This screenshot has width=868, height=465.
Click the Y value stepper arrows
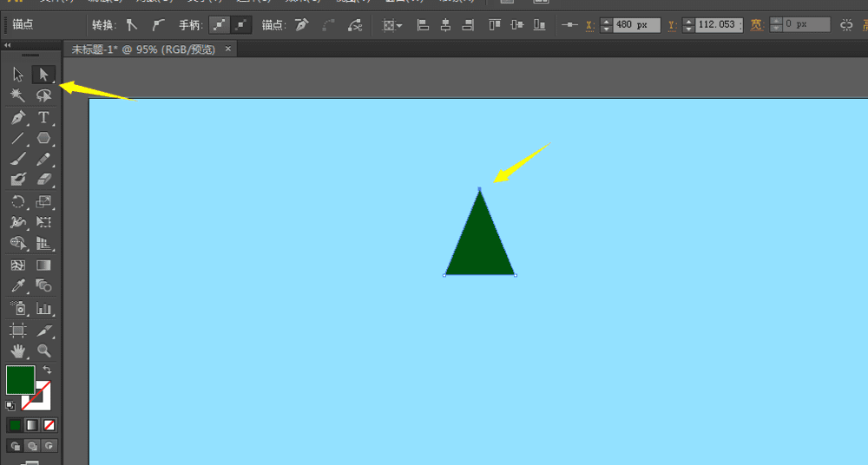coord(688,25)
